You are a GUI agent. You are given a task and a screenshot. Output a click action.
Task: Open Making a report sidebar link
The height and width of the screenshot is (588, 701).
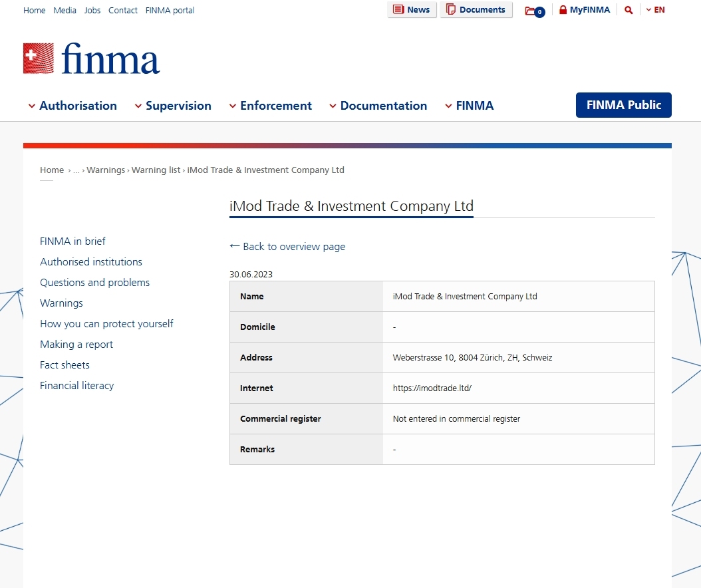pos(76,345)
